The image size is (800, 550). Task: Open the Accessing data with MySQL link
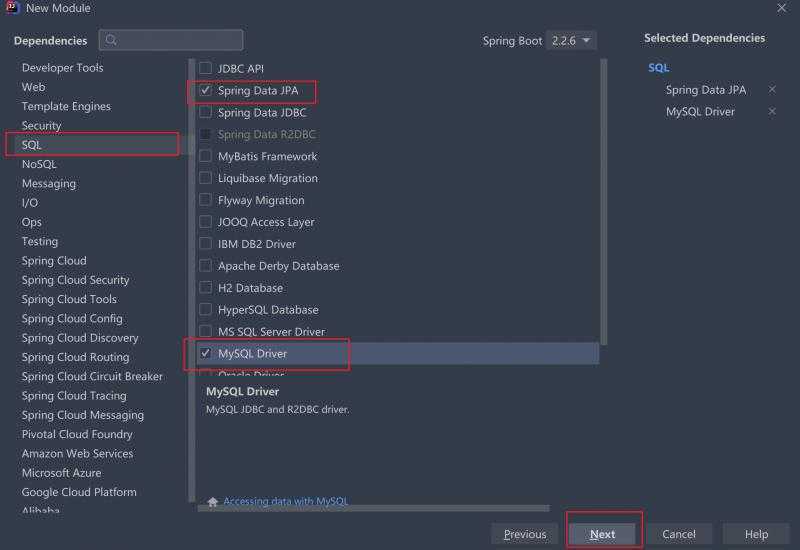pyautogui.click(x=286, y=502)
